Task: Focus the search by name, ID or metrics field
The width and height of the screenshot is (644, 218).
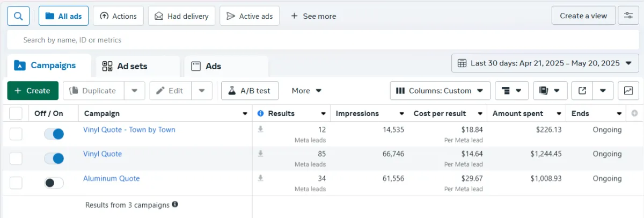Action: click(323, 40)
